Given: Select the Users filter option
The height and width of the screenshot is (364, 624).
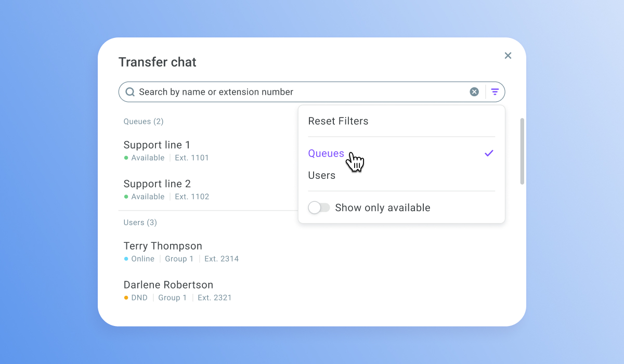Looking at the screenshot, I should (322, 175).
